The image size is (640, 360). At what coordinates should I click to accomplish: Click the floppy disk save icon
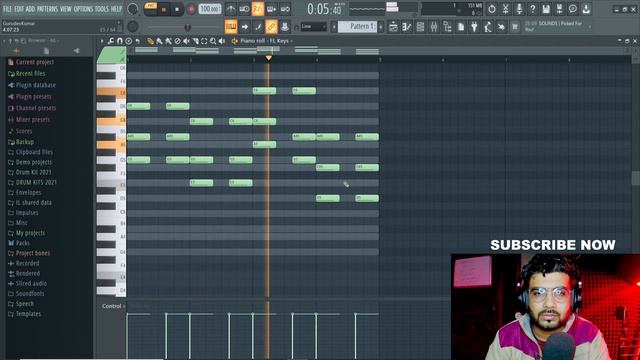[x=546, y=9]
